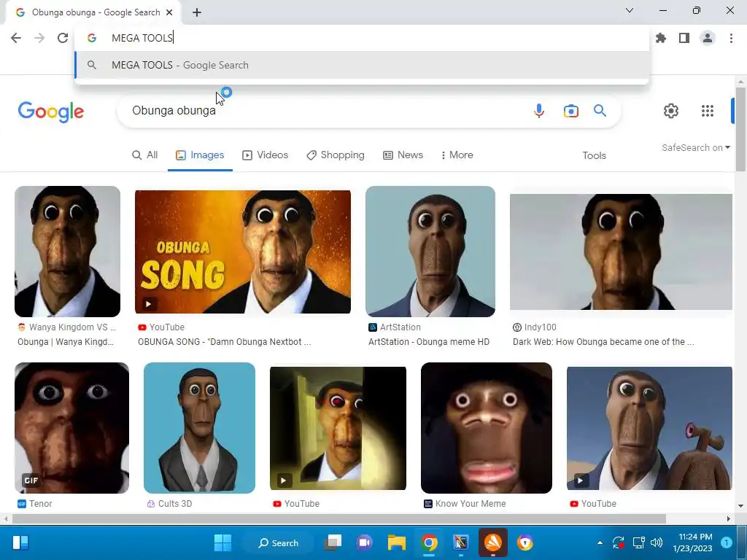Open the clock showing 11:24 PM
The height and width of the screenshot is (560, 747).
point(693,542)
